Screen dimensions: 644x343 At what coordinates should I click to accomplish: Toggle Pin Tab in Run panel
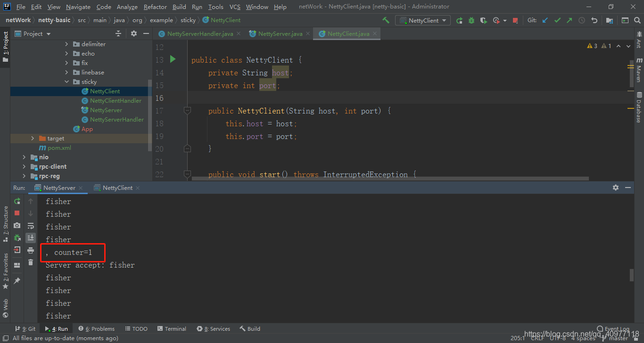point(17,280)
